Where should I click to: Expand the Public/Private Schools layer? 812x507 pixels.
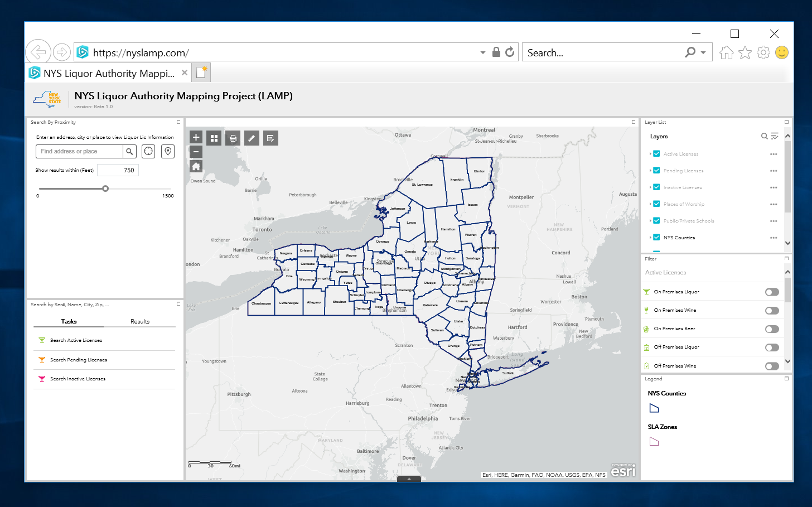tap(650, 221)
